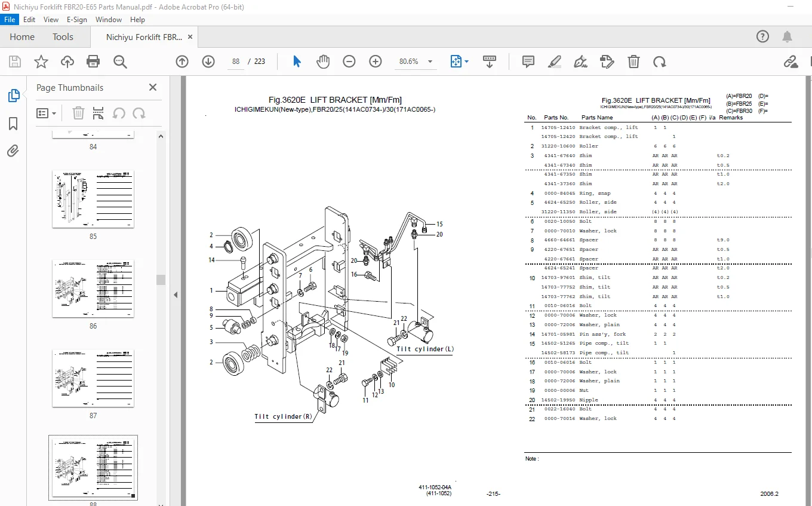Rotate thumbnails counterclockwise
This screenshot has width=812, height=506.
(119, 113)
